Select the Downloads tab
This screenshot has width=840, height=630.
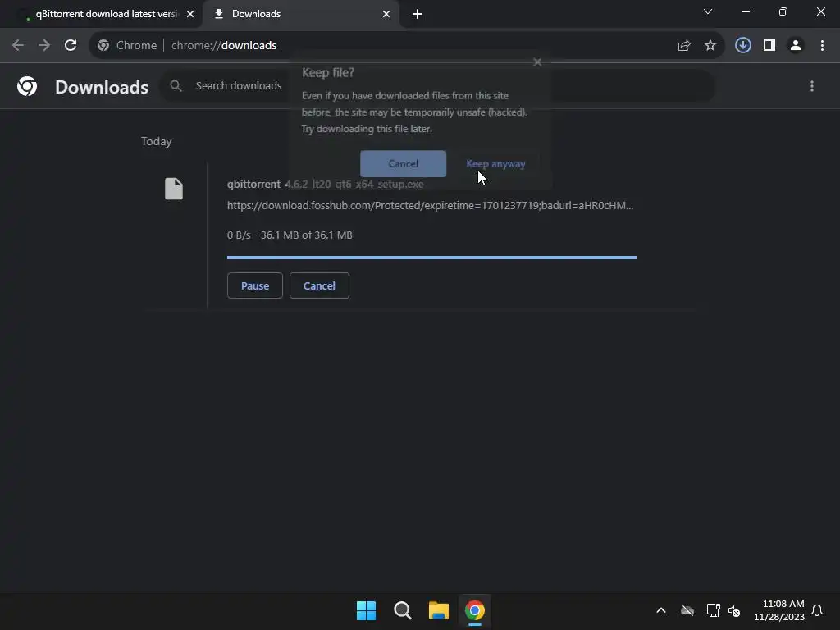point(300,14)
